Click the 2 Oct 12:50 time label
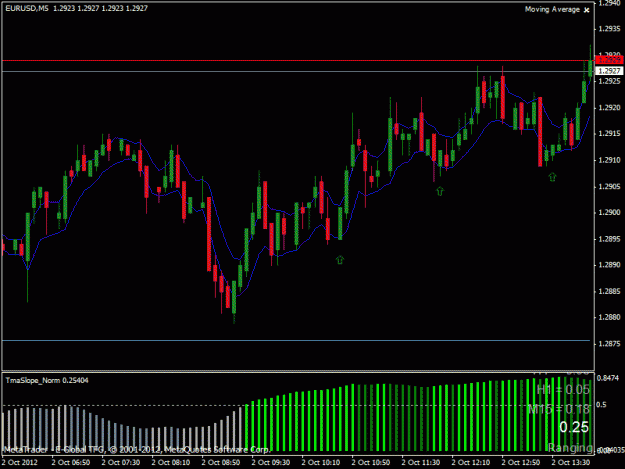Image resolution: width=625 pixels, height=469 pixels. (x=521, y=463)
